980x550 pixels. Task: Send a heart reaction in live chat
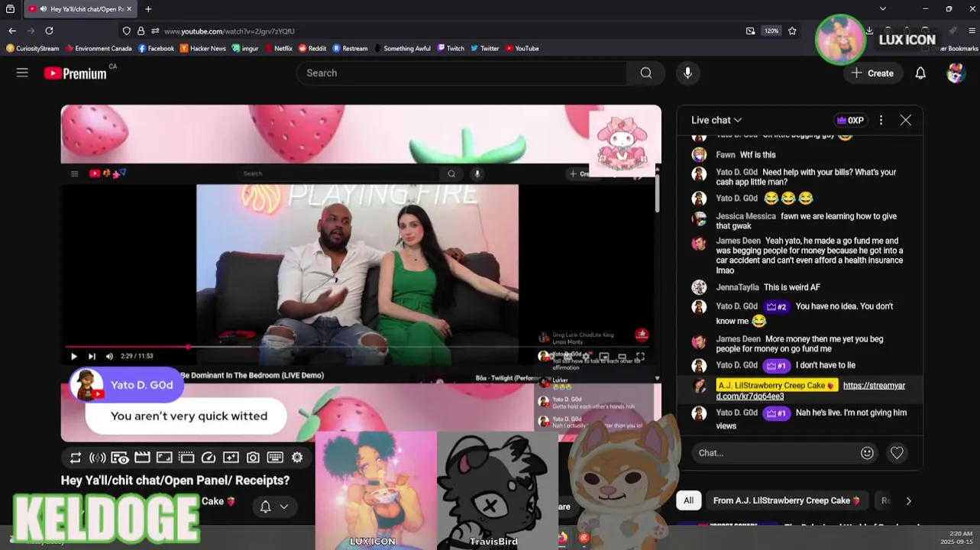tap(897, 453)
